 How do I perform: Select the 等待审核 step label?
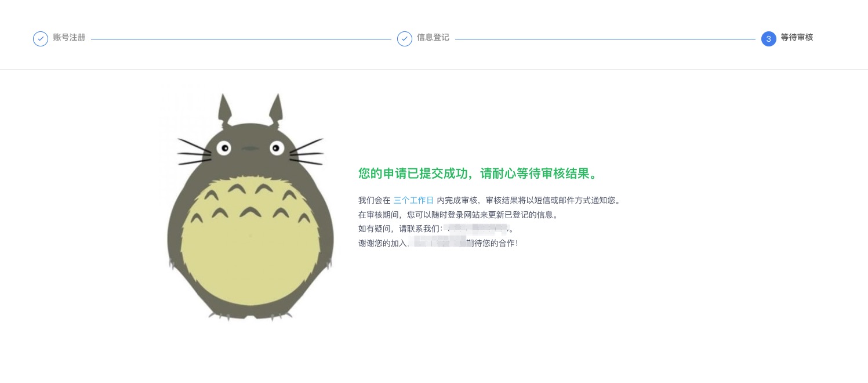(797, 37)
